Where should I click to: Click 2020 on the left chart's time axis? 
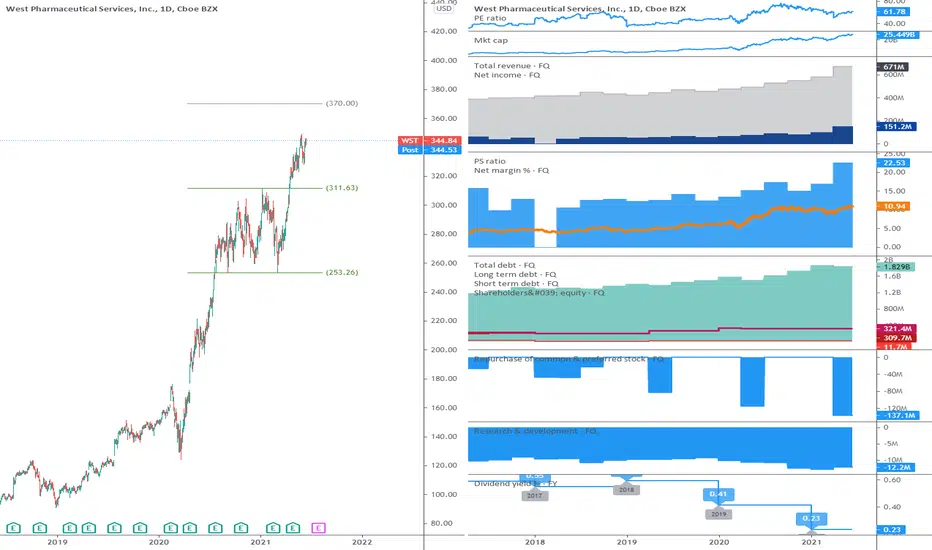pyautogui.click(x=159, y=542)
